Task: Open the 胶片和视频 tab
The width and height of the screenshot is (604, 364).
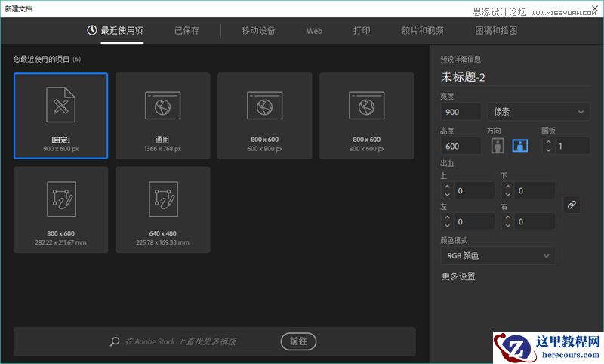Action: tap(423, 30)
